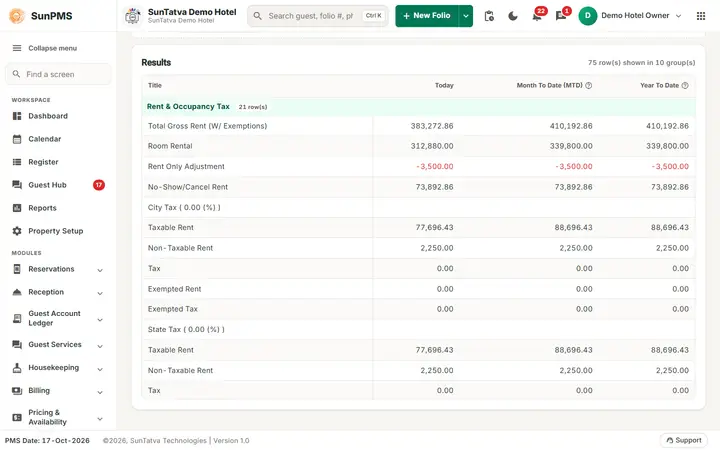Click the Ctrl K shortcut badge
This screenshot has width=720, height=450.
pyautogui.click(x=373, y=16)
